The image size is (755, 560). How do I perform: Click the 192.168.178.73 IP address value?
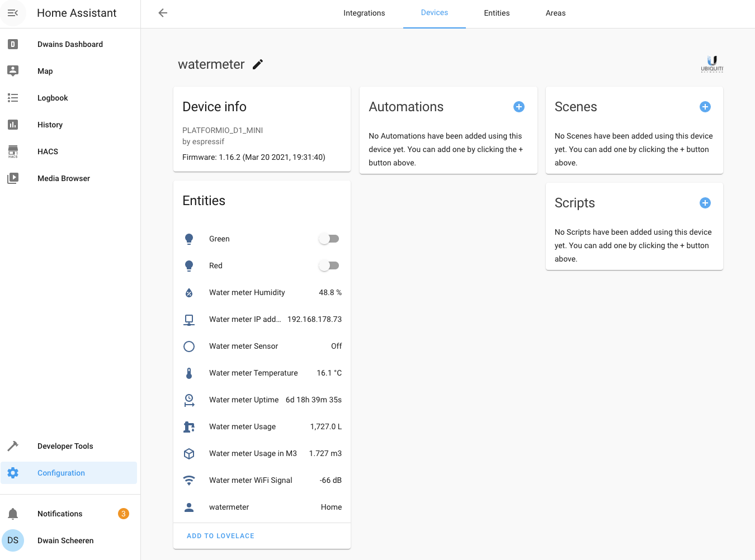(314, 319)
